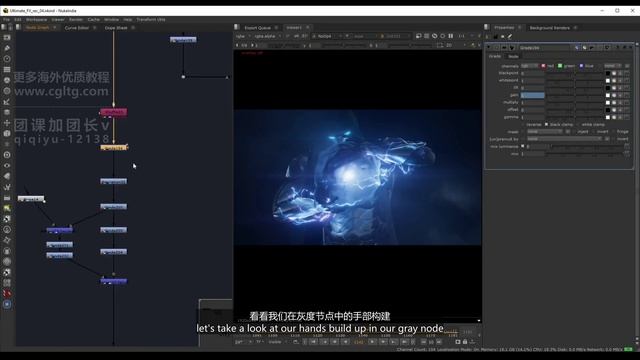Open the Time nodes menu (clock icon)
Image resolution: width=640 pixels, height=360 pixels.
click(7, 59)
